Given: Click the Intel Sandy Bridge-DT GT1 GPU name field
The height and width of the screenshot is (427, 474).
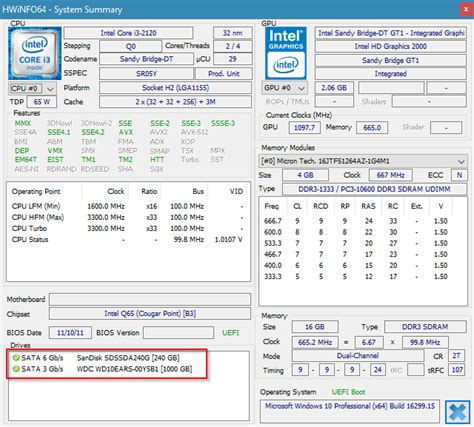Looking at the screenshot, I should pyautogui.click(x=390, y=33).
